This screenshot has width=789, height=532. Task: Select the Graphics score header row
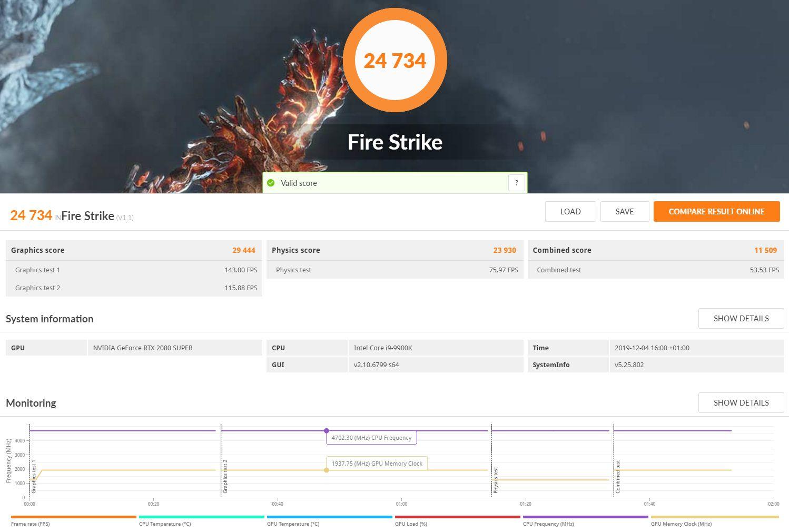point(133,250)
